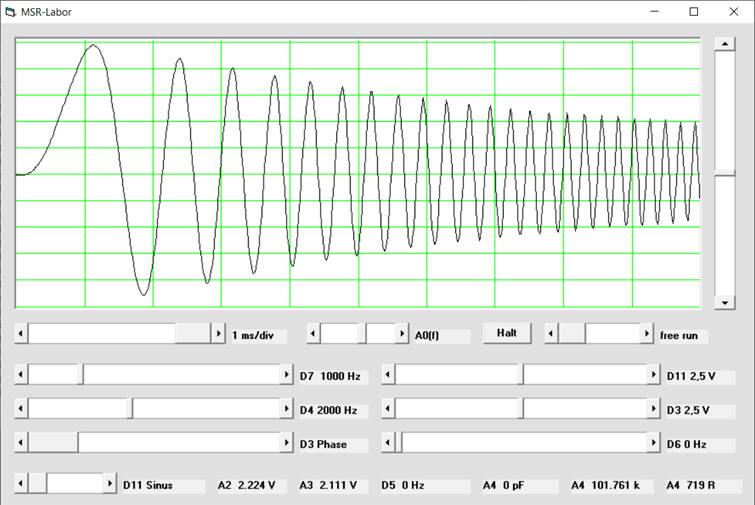Click the D11 2,5 V slider thumb
Viewport: 755px width, 505px height.
[x=521, y=375]
